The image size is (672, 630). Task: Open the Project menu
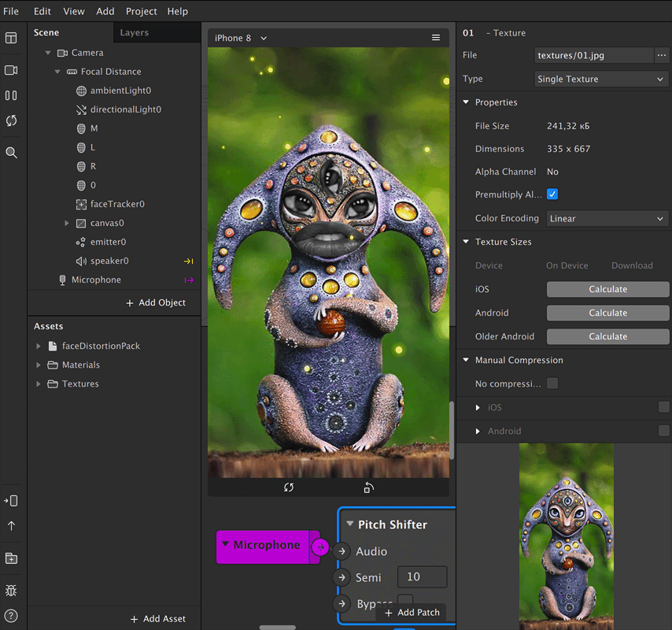141,11
